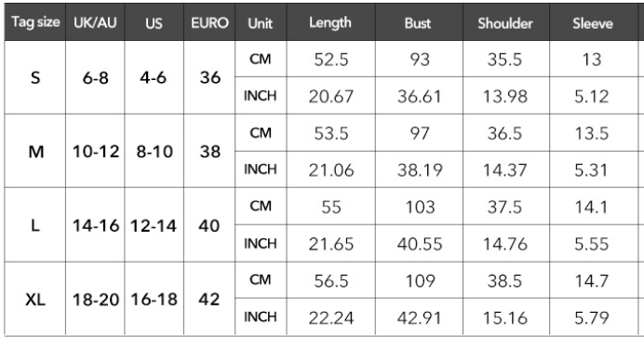Select EURO size 42 cell
This screenshot has width=644, height=337.
(210, 299)
